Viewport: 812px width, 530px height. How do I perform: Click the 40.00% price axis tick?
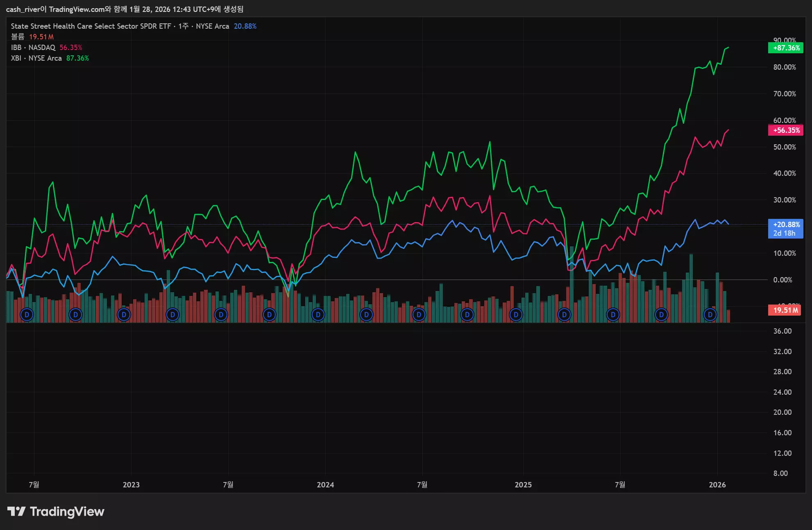pyautogui.click(x=785, y=173)
